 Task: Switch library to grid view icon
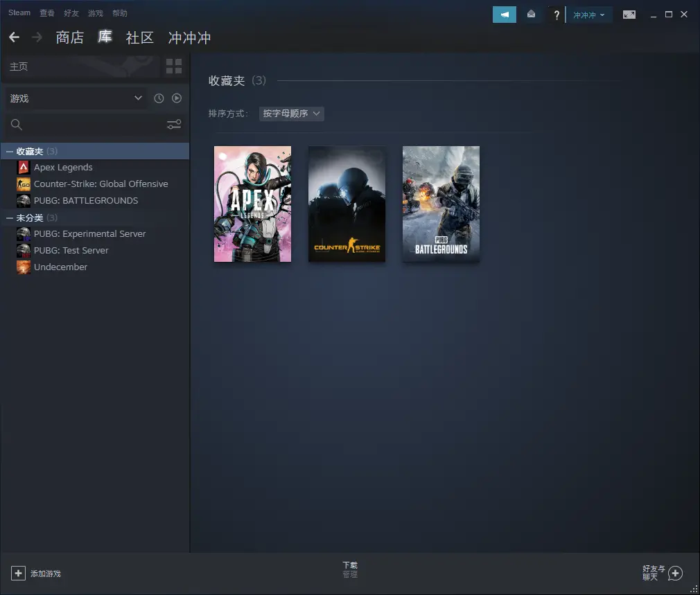[x=174, y=66]
